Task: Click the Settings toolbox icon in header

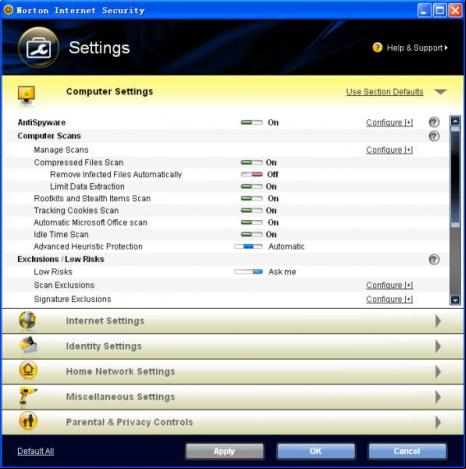Action: pos(39,48)
